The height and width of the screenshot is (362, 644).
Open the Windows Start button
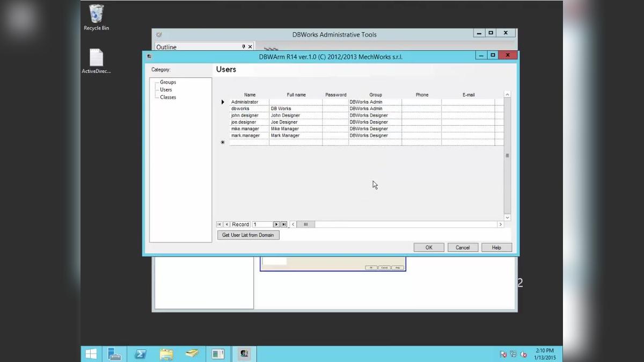coord(91,354)
